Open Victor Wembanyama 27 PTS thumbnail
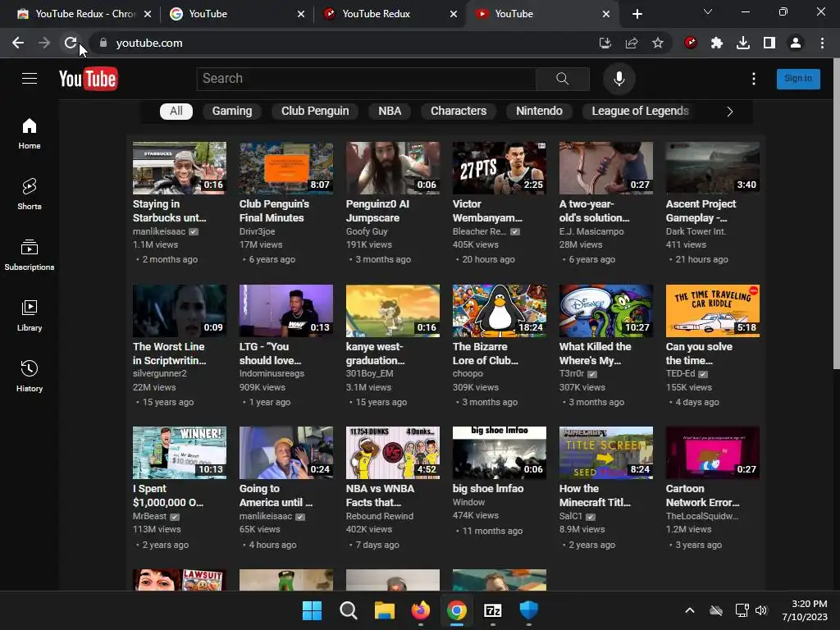Screen dimensions: 840x630 pos(500,168)
